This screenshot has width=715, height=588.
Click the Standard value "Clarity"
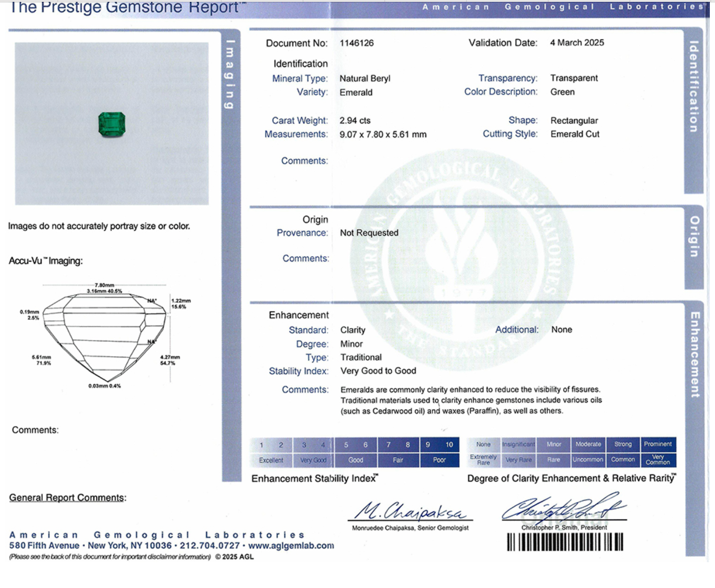353,330
